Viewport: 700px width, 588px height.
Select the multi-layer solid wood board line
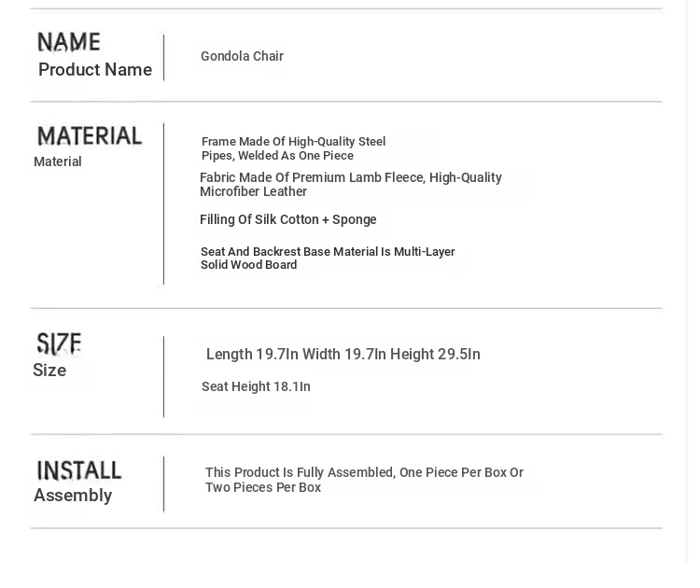click(327, 259)
